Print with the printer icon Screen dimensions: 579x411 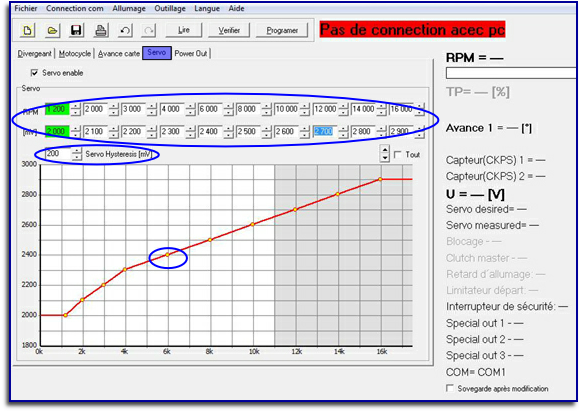(100, 30)
